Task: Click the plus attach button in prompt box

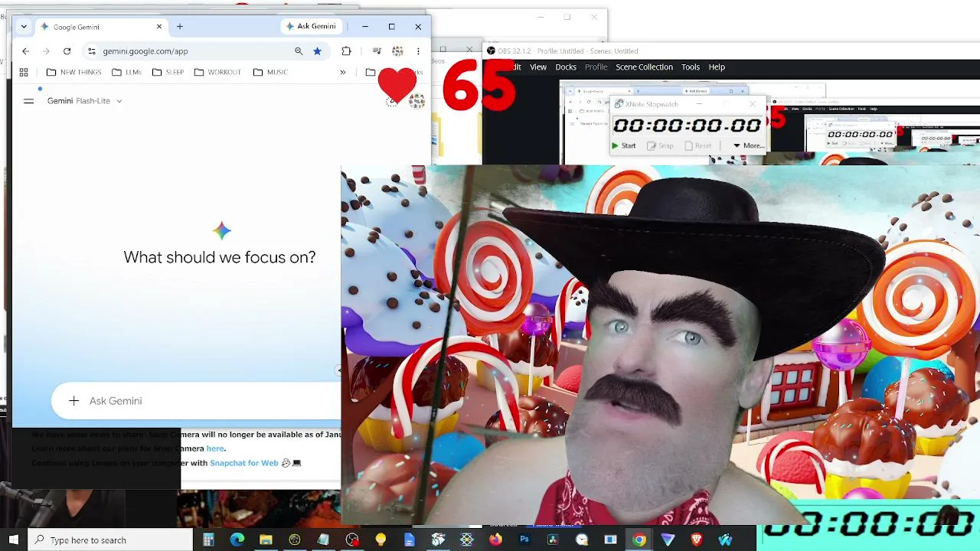Action: 73,401
